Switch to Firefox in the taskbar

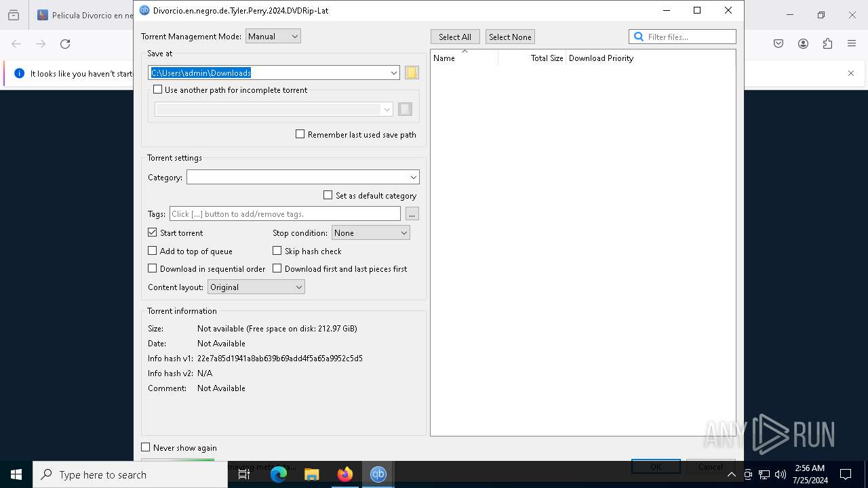[x=345, y=474]
